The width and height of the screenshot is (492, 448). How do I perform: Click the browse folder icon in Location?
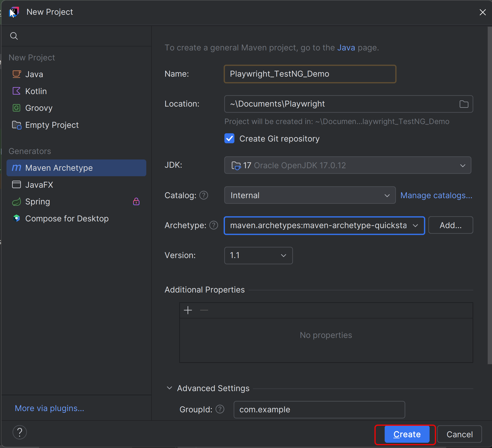click(464, 104)
